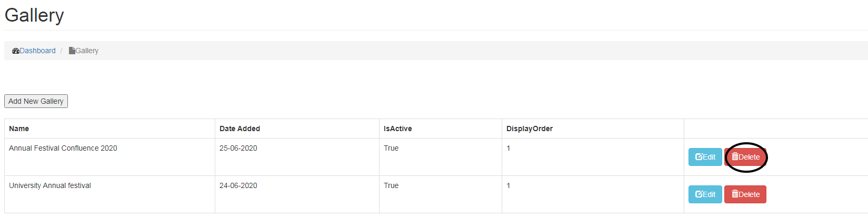Click the dashboard gauge icon in breadcrumb
Viewport: 868px width, 217px height.
[x=16, y=51]
